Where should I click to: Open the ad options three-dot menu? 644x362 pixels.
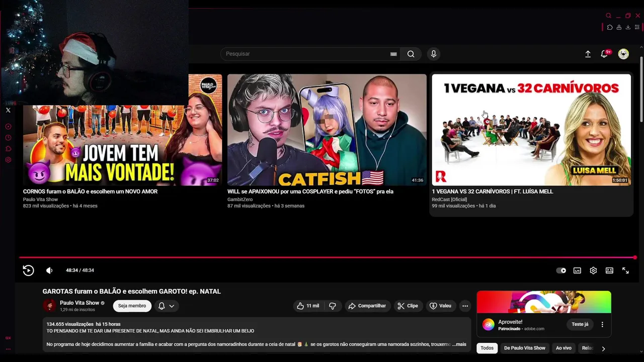point(602,324)
